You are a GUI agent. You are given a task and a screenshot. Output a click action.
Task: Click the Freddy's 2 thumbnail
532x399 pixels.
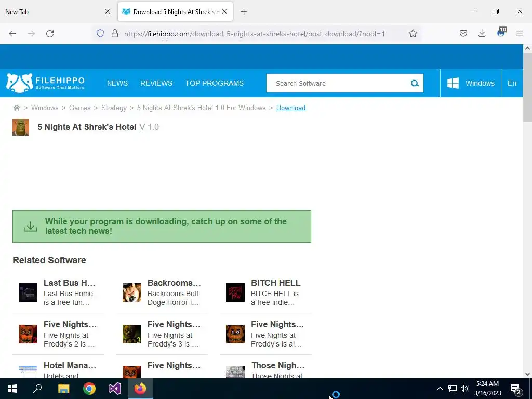(x=28, y=334)
